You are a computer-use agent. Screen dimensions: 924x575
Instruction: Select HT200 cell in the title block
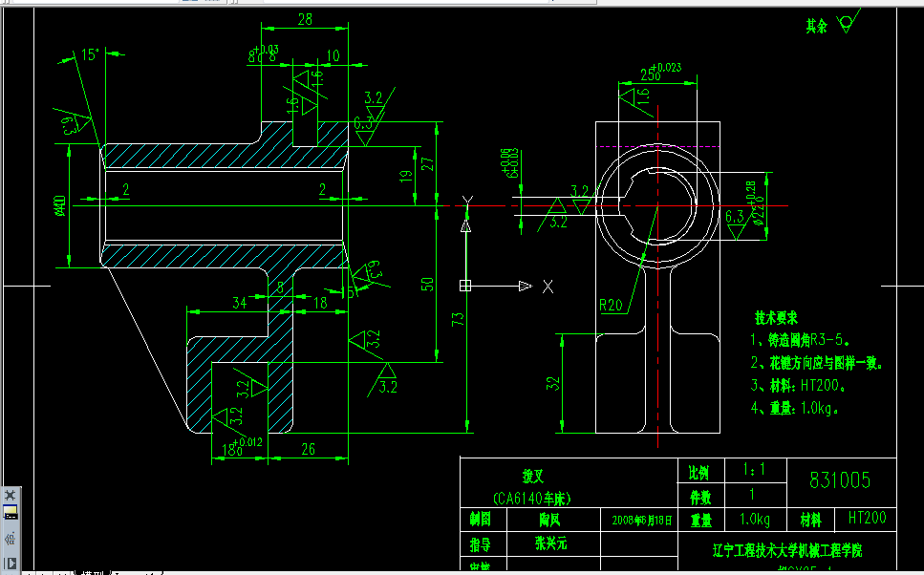(867, 518)
